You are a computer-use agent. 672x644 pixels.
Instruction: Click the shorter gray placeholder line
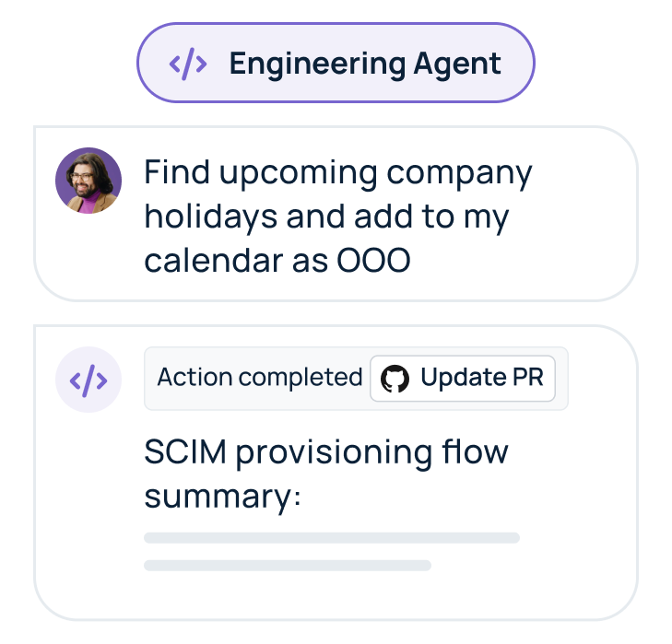coord(288,565)
